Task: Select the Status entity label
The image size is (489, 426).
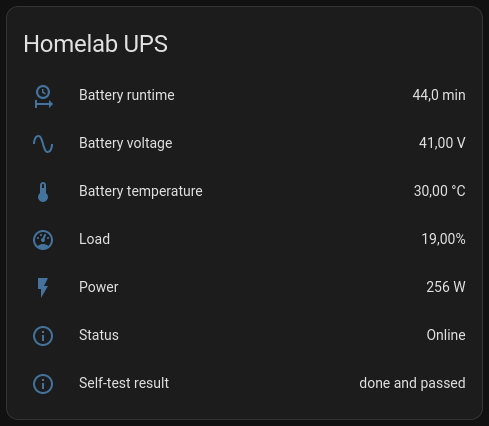Action: (x=99, y=335)
